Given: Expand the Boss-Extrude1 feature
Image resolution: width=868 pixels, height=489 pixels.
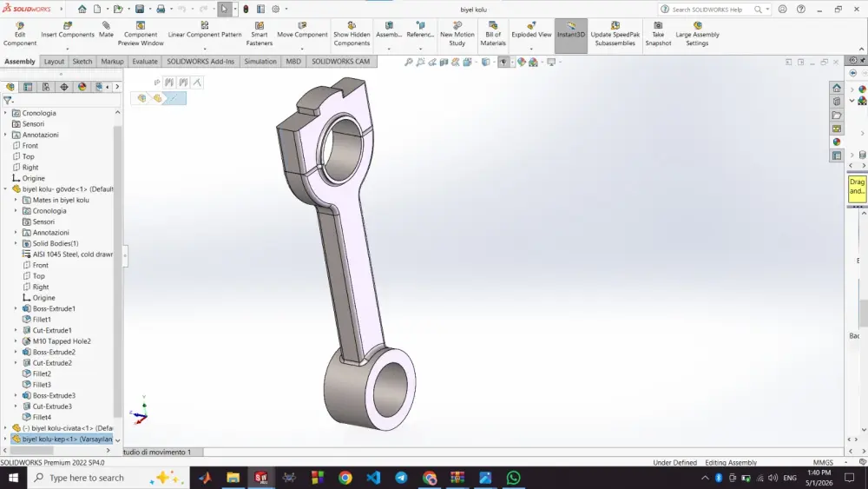Looking at the screenshot, I should (16, 308).
